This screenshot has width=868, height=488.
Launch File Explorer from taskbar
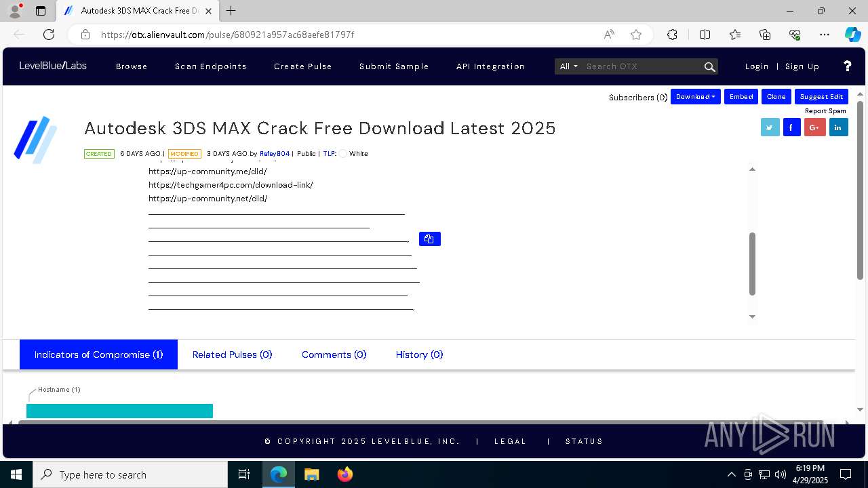312,474
